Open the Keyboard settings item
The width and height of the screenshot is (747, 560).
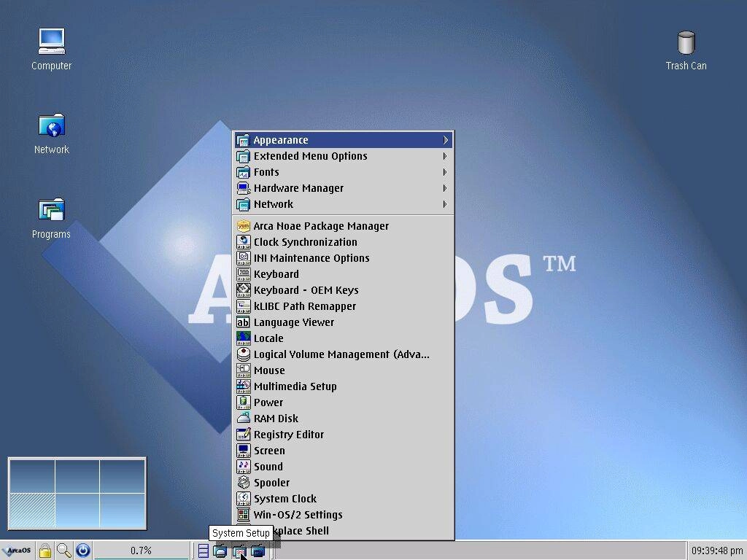pos(343,274)
